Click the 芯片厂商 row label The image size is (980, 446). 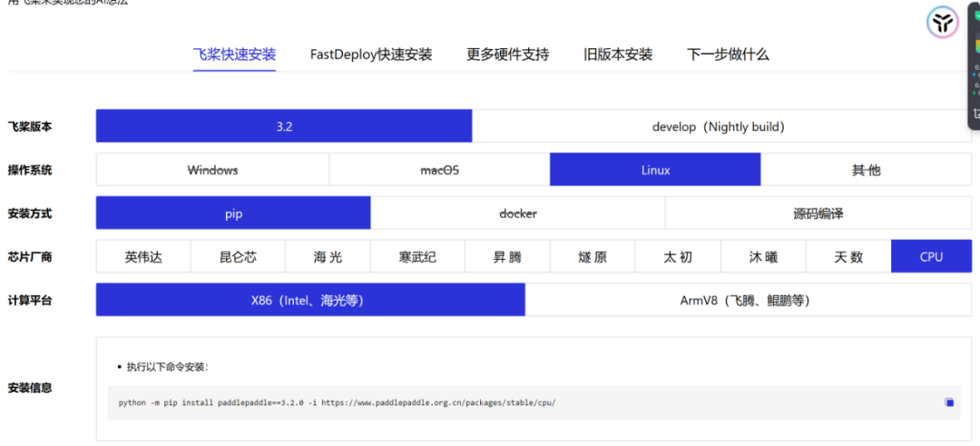[30, 257]
